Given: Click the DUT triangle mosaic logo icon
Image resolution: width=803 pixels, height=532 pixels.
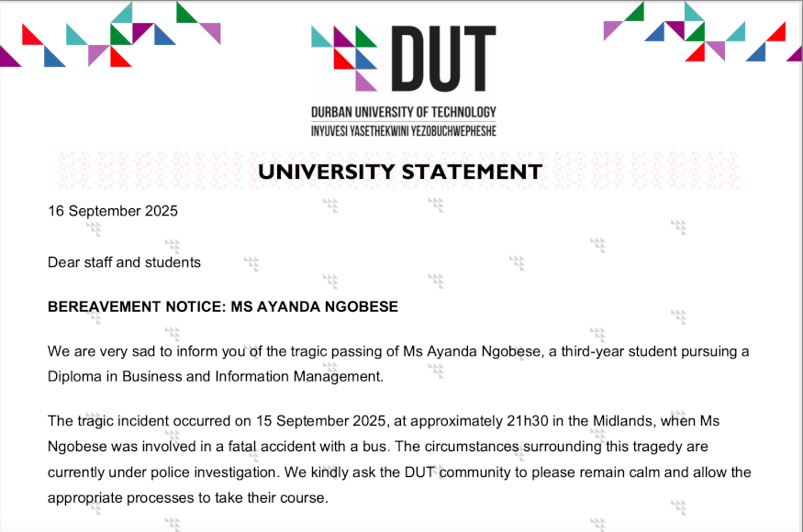Looking at the screenshot, I should (x=344, y=59).
